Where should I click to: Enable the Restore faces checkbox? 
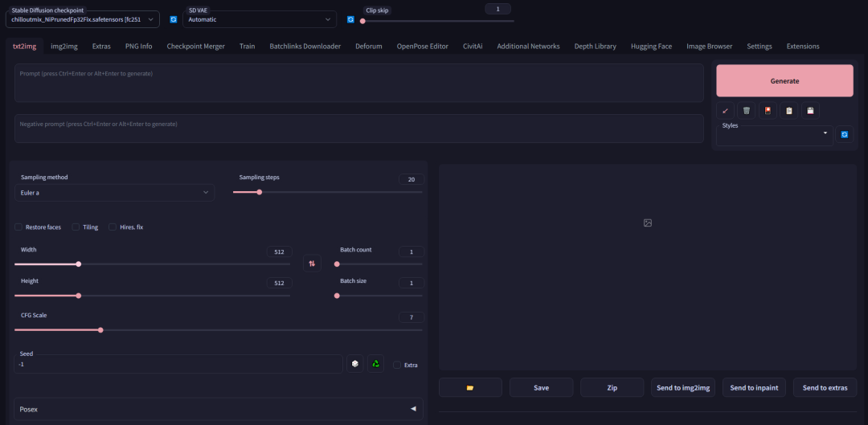18,227
